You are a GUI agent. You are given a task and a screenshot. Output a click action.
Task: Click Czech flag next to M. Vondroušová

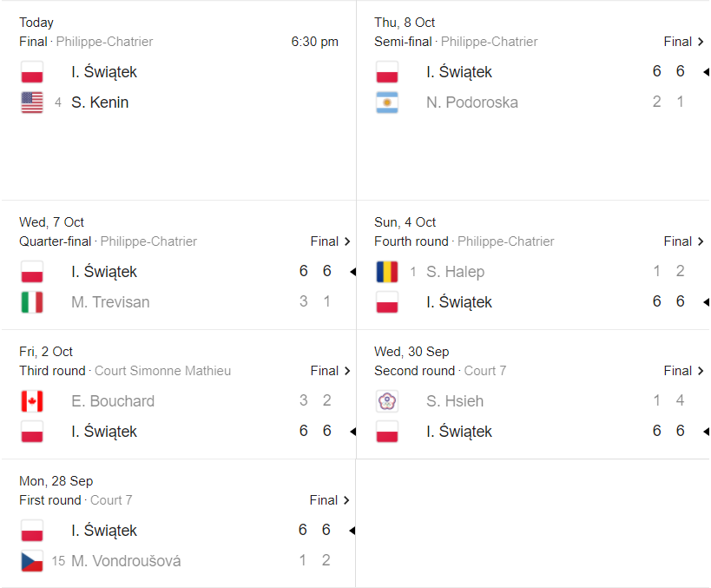tap(32, 561)
